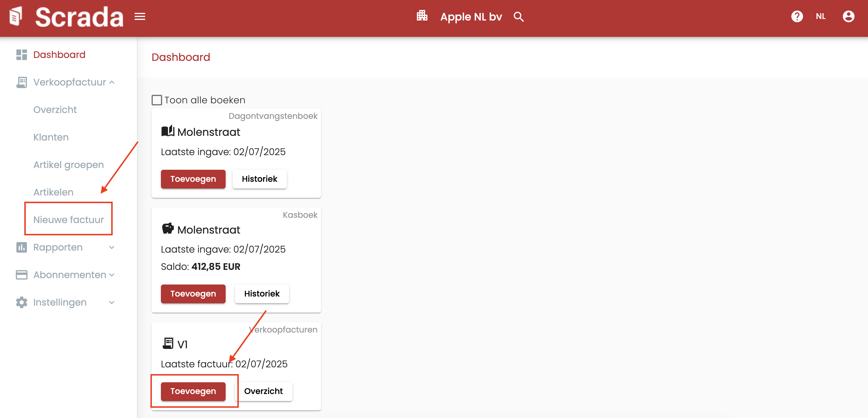Open Artikel groepen in the sidebar

[68, 165]
